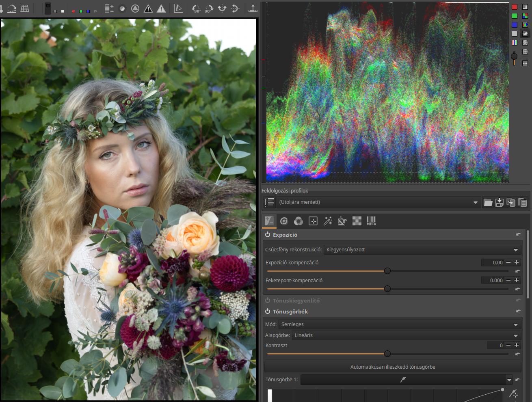
Task: Switch to the Meta tab
Action: point(371,221)
